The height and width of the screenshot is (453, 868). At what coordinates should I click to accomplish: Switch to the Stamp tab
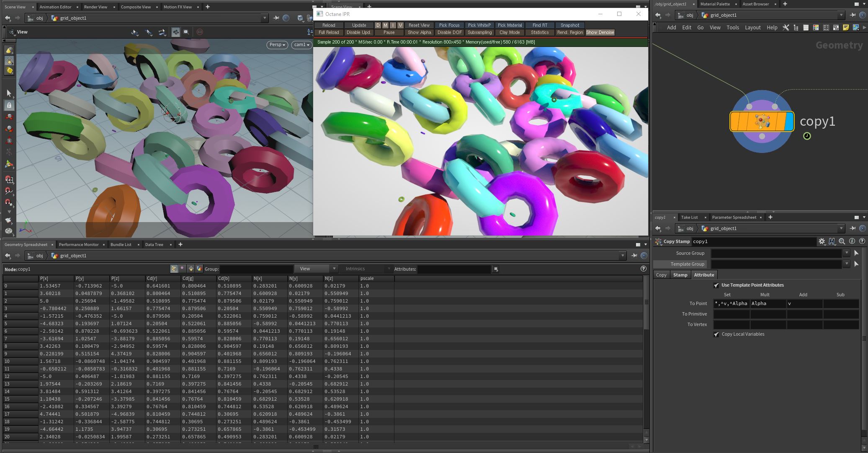point(680,275)
